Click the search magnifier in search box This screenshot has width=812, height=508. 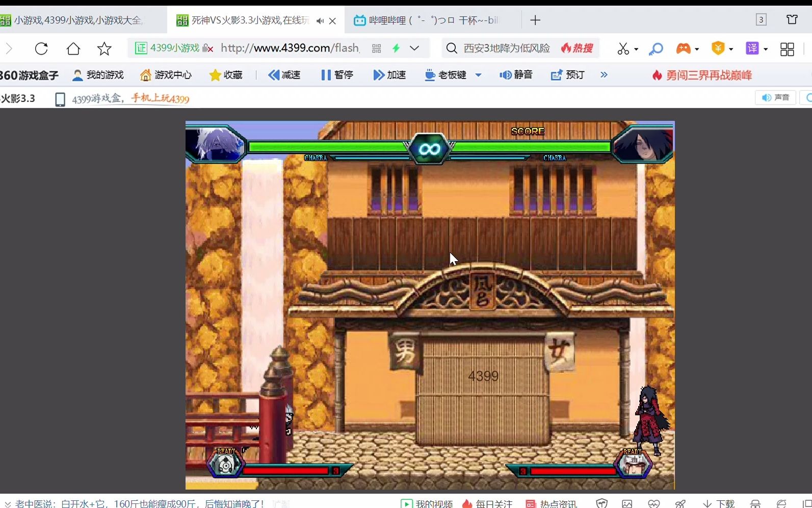452,48
